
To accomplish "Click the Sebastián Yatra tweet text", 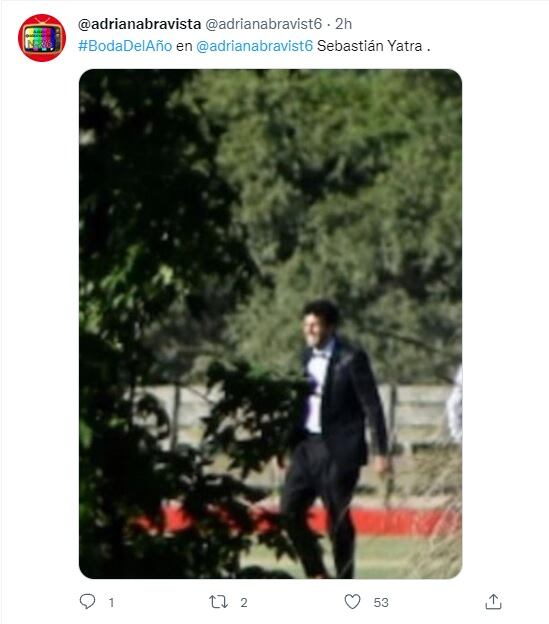I will coord(374,46).
